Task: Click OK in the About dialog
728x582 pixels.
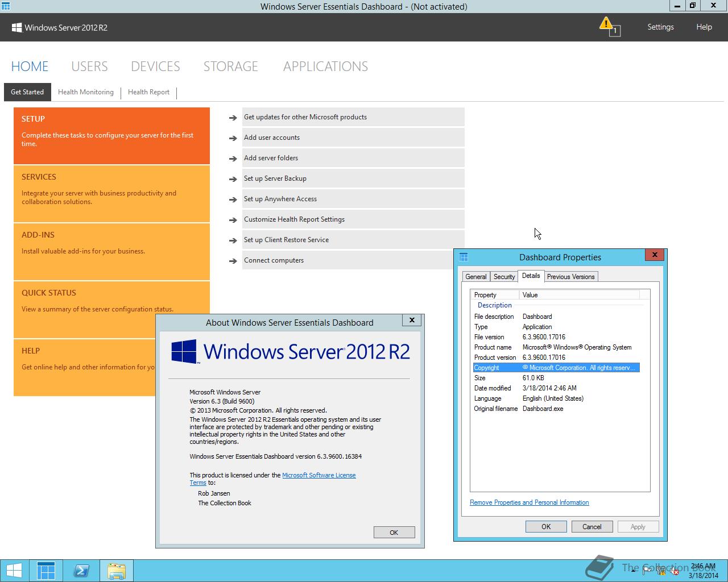Action: pyautogui.click(x=394, y=533)
